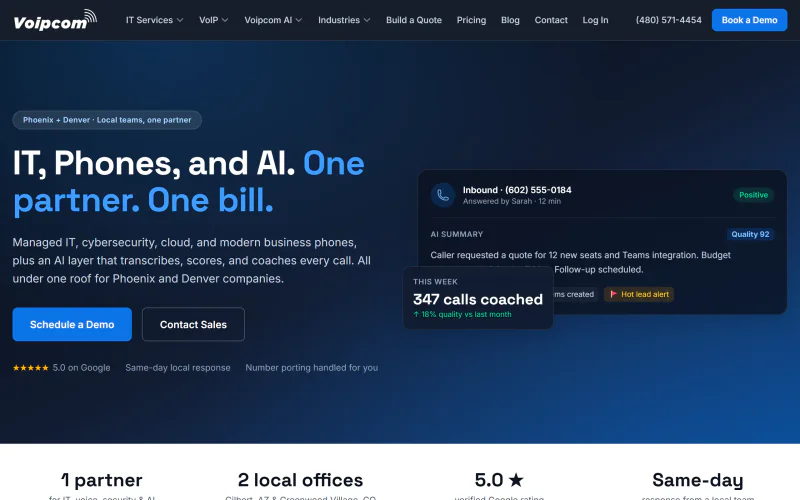800x500 pixels.
Task: Open the Contact nav link
Action: [551, 20]
